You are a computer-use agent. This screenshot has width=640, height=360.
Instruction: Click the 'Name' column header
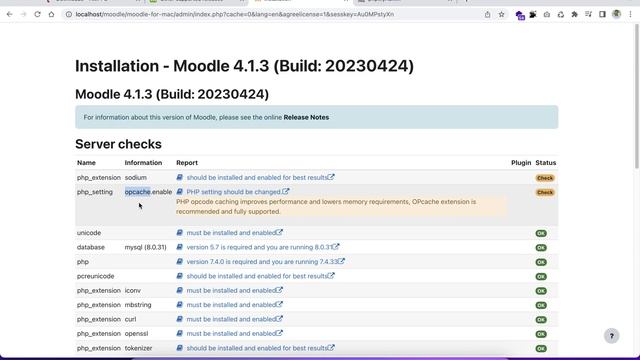click(x=86, y=162)
